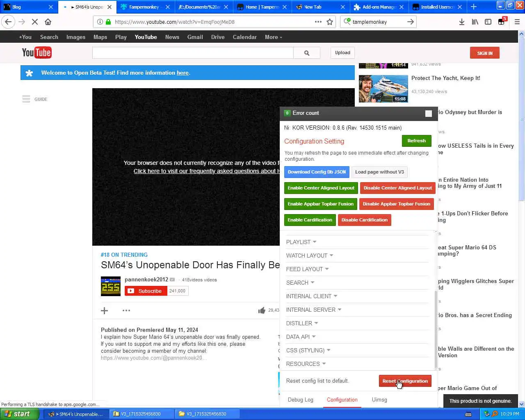The width and height of the screenshot is (525, 420).
Task: Click the green Error count badge
Action: 287,113
